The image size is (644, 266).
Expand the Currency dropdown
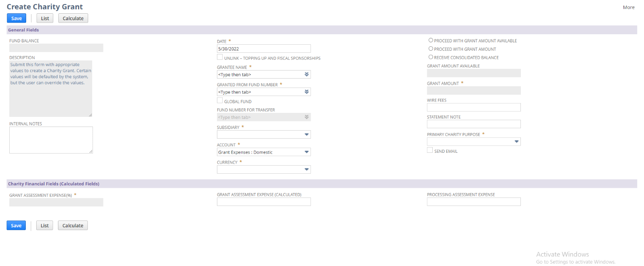(x=307, y=170)
